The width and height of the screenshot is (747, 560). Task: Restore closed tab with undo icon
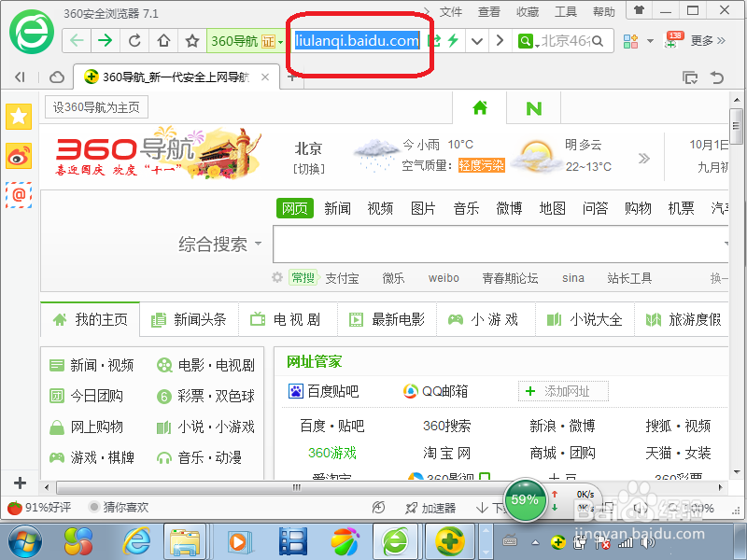coord(717,77)
